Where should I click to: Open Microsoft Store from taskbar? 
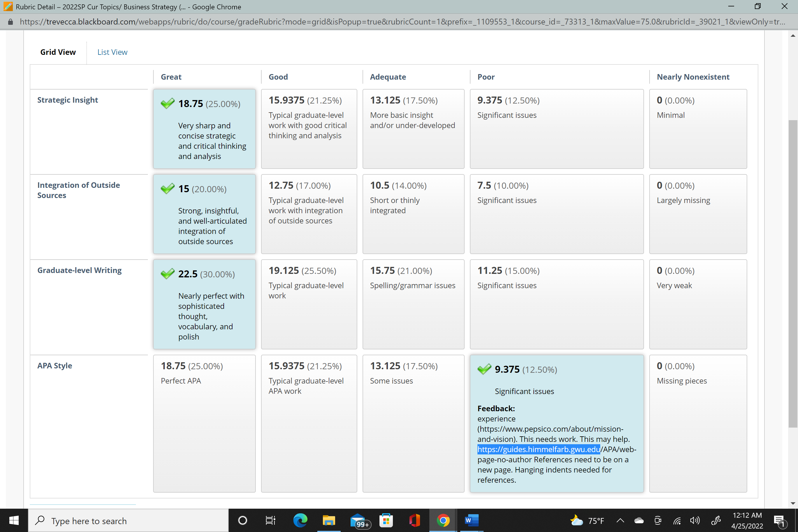coord(386,520)
